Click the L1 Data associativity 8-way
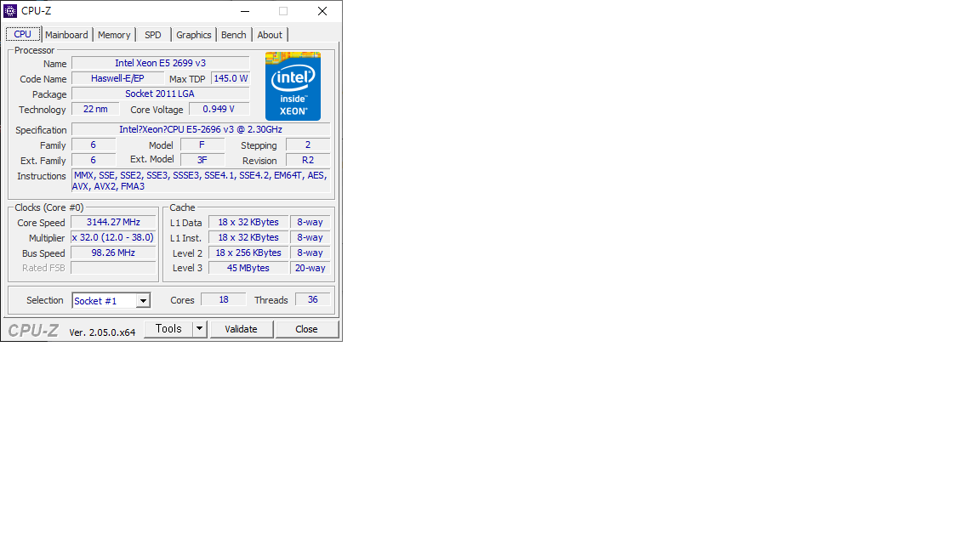980x551 pixels. click(310, 223)
